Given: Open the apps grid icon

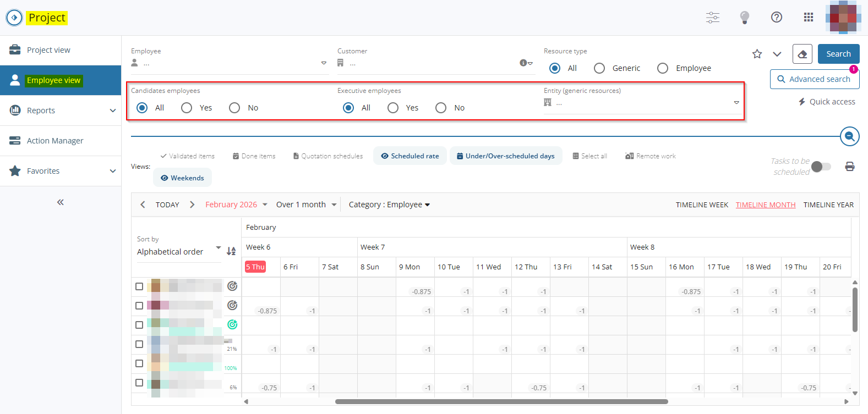Looking at the screenshot, I should coord(808,18).
